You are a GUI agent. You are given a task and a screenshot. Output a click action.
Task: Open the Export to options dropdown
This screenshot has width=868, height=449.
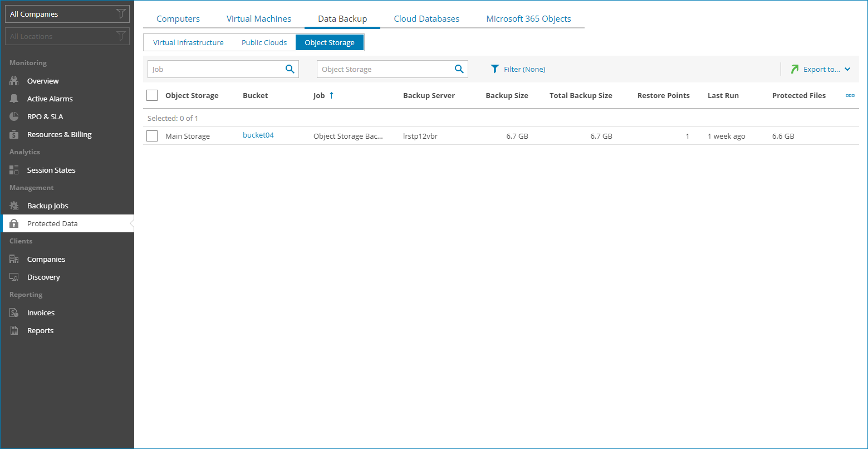click(821, 69)
